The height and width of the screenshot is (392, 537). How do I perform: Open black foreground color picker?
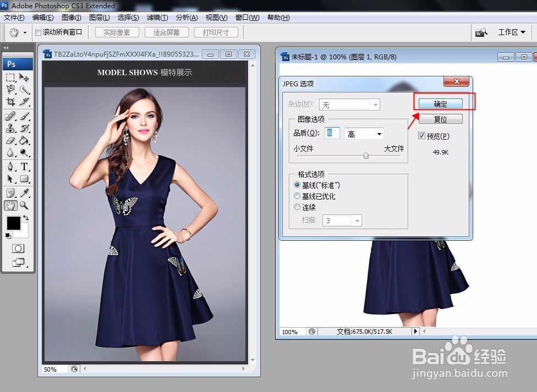tap(13, 223)
